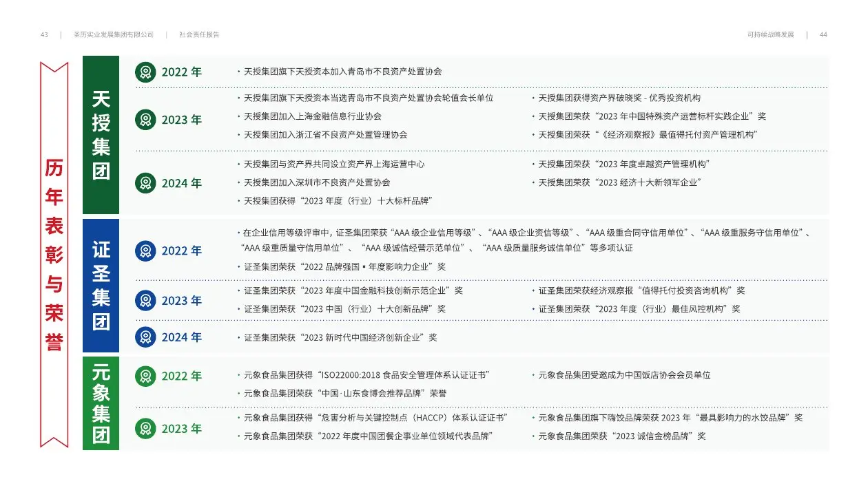868x488 pixels.
Task: Click line starting 在企业信用等级评审中，证圣集团荣获
Action: 524,233
